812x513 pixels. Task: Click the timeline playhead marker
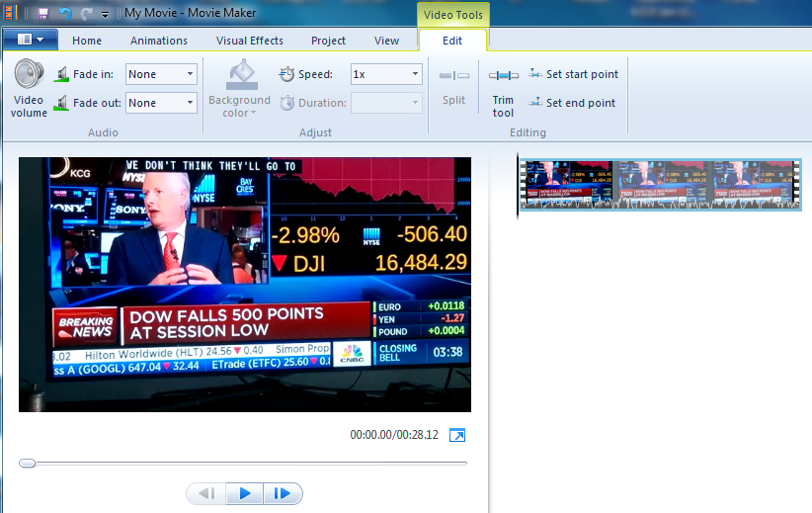point(518,186)
